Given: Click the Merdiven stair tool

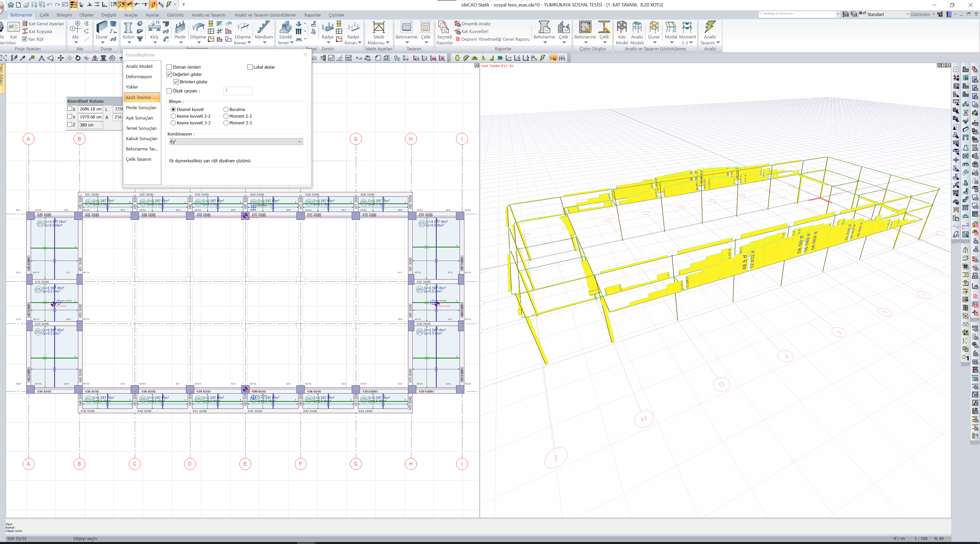Looking at the screenshot, I should coord(264,30).
